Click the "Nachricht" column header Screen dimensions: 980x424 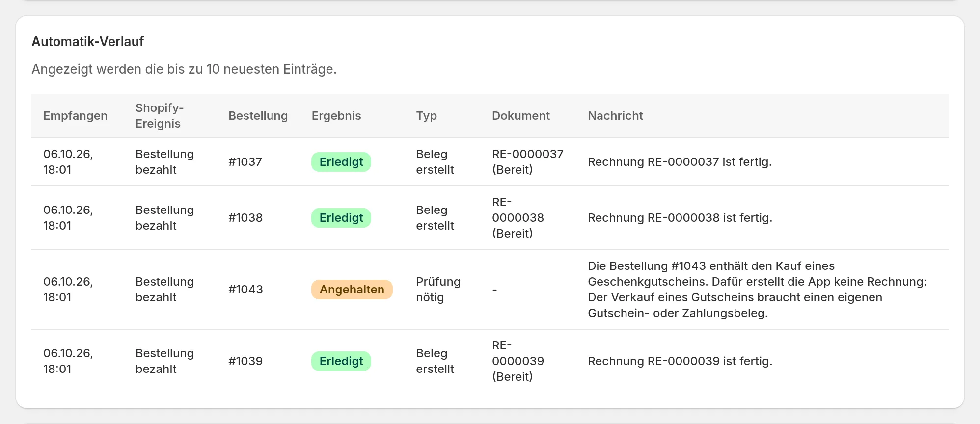pyautogui.click(x=615, y=116)
